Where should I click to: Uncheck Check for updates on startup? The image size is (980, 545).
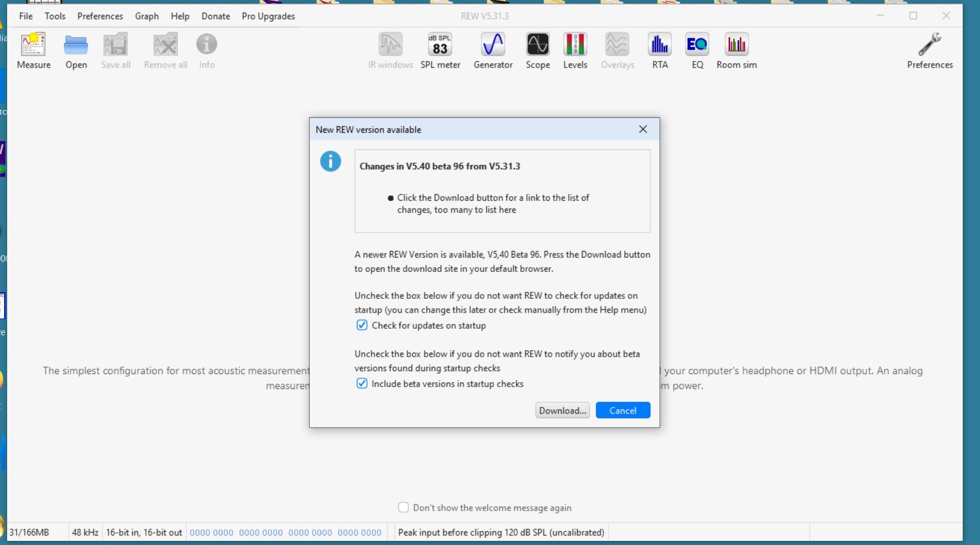click(362, 325)
